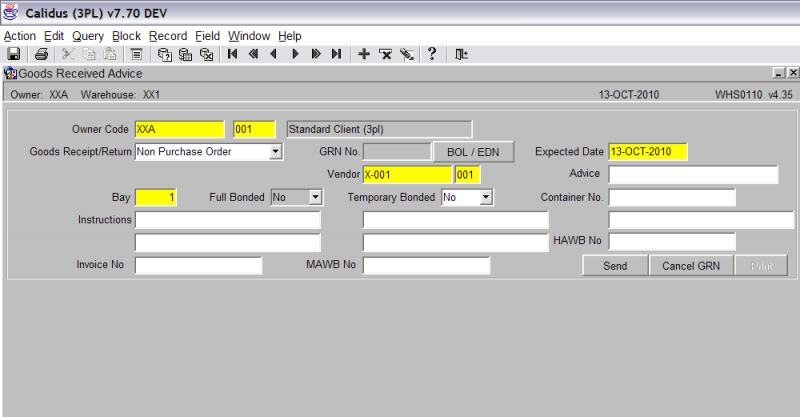Image resolution: width=800 pixels, height=417 pixels.
Task: Jump to first record arrow icon
Action: pyautogui.click(x=233, y=54)
